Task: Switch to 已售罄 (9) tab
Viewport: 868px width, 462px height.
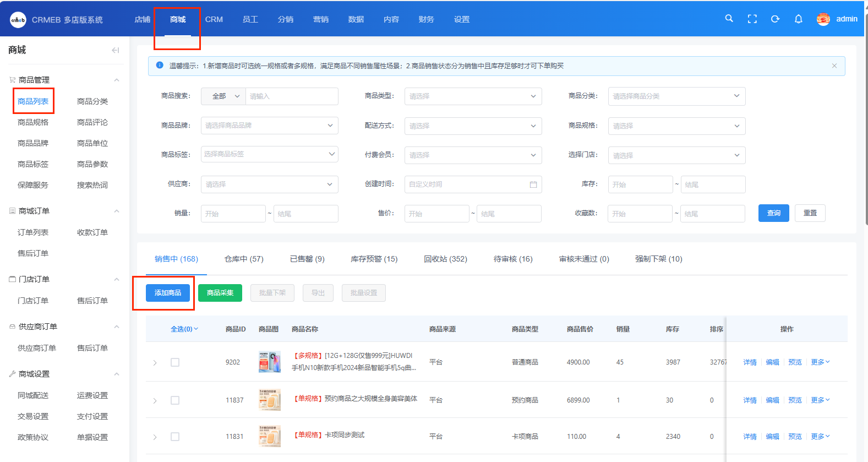Action: [x=307, y=259]
